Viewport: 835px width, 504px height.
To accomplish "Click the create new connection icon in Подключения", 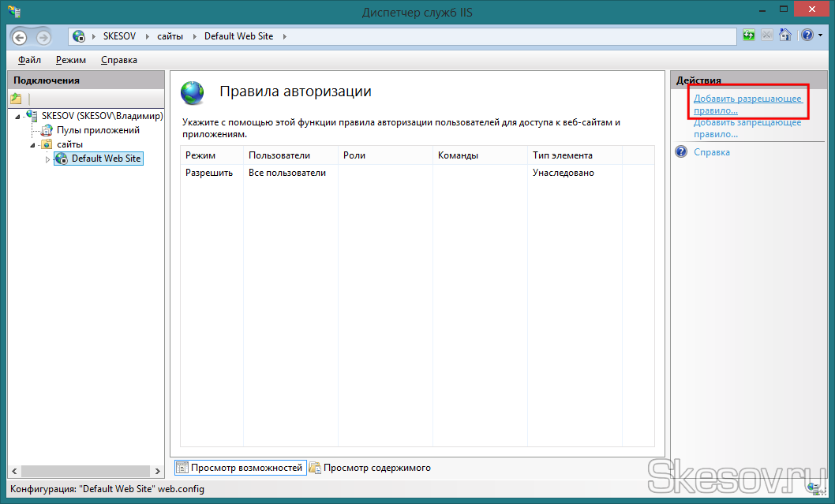I will [16, 99].
